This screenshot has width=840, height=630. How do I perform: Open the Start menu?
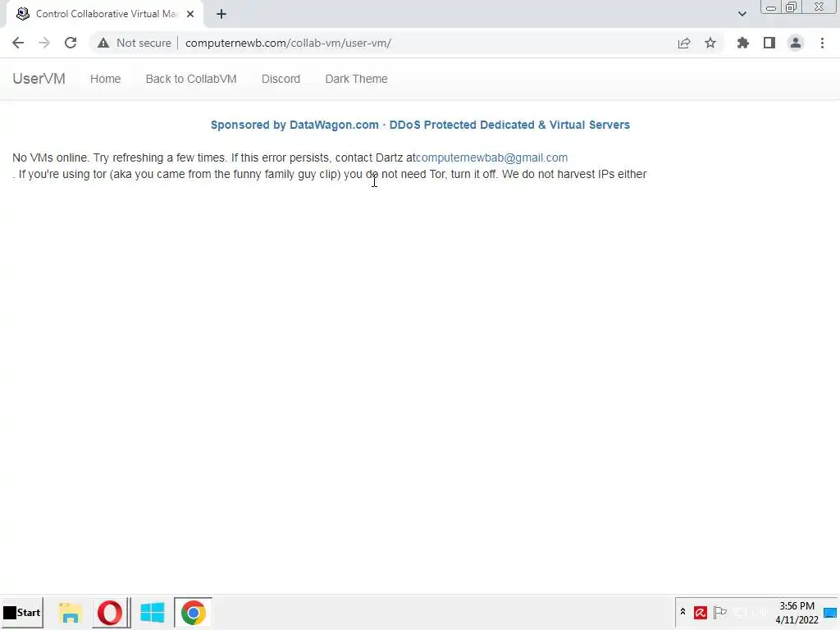tap(22, 612)
